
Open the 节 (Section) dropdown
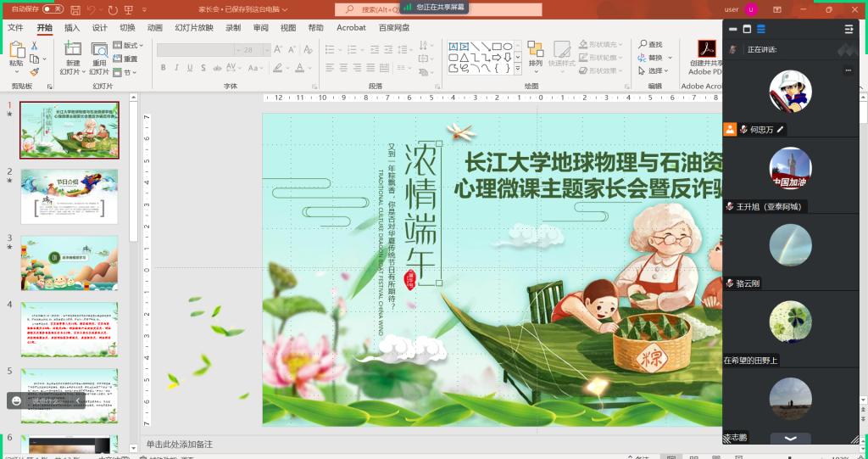(125, 72)
